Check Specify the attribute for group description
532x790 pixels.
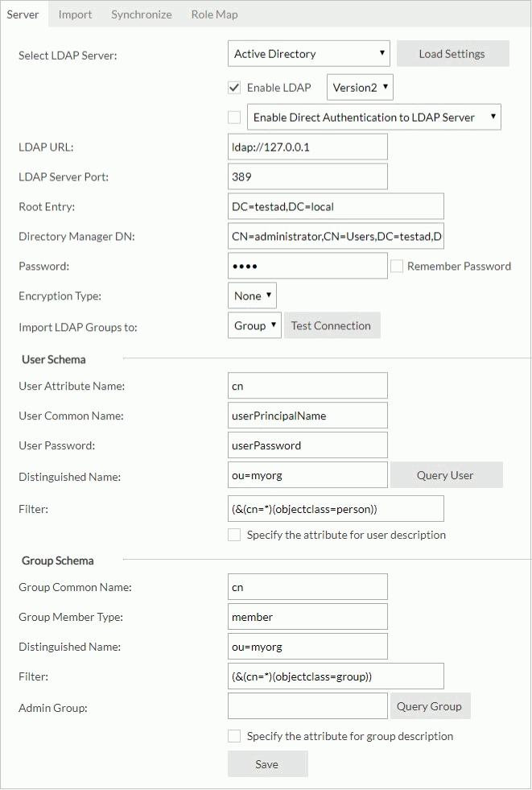tap(234, 735)
